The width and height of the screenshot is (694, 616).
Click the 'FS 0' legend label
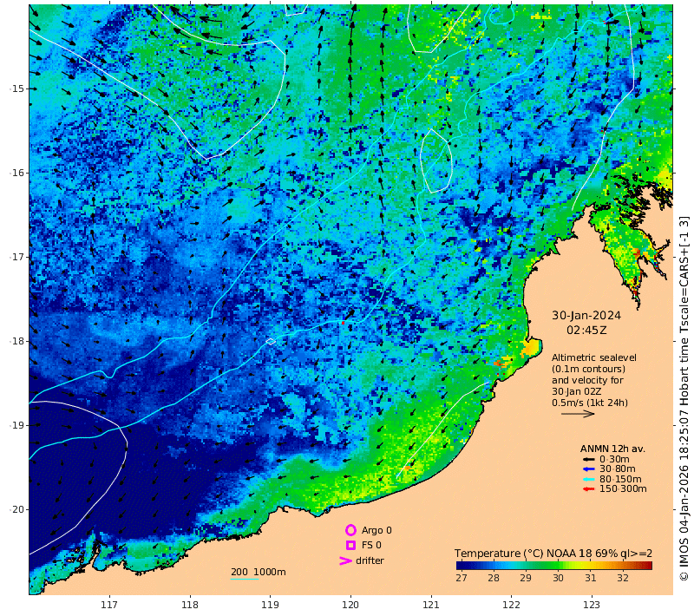[x=371, y=545]
